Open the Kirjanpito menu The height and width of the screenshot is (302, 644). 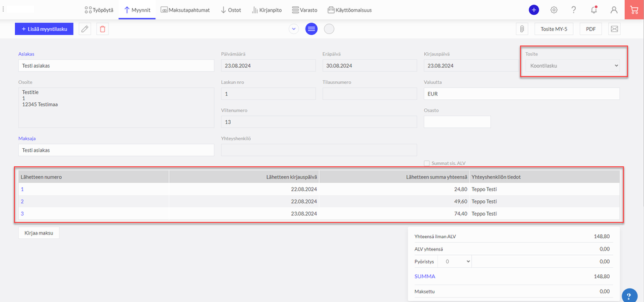point(267,10)
